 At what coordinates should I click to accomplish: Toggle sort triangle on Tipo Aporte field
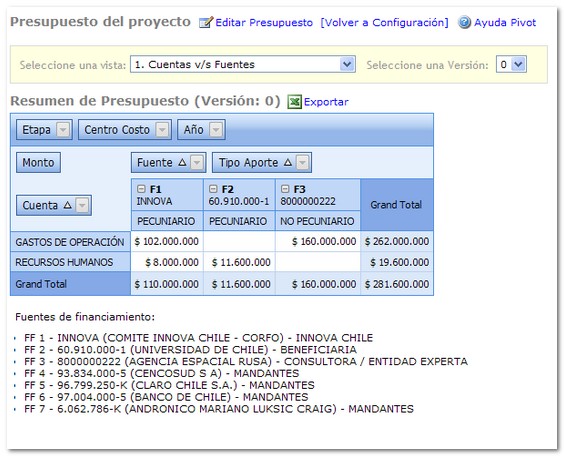(x=288, y=163)
